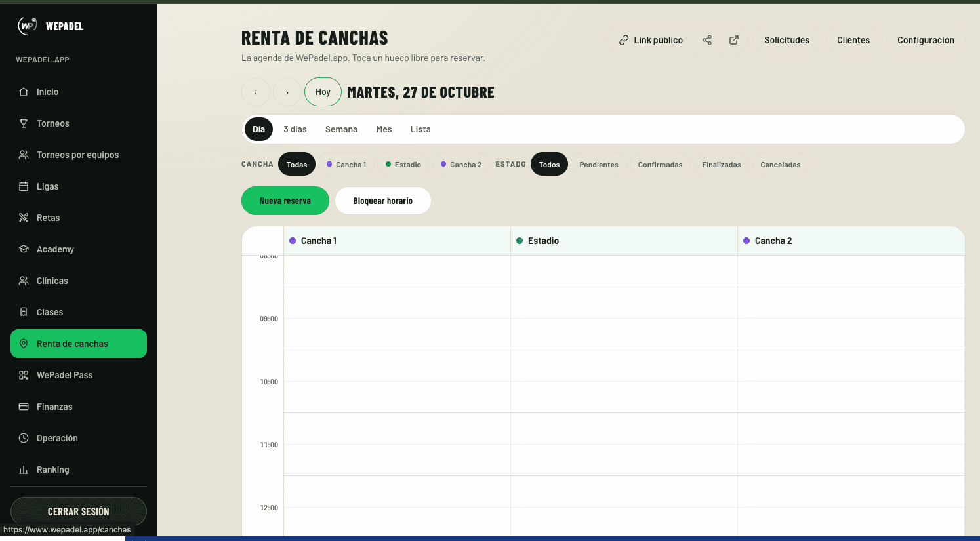980x541 pixels.
Task: Click the WePadel Pass QR icon
Action: point(24,375)
